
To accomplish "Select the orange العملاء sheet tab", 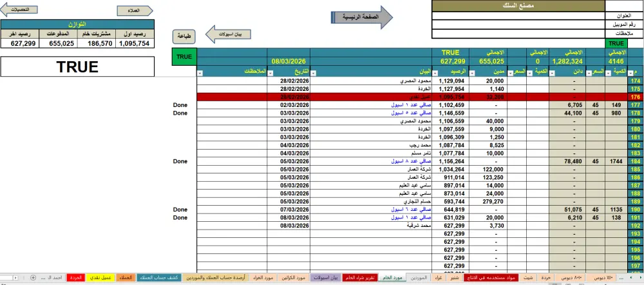I will [126, 278].
